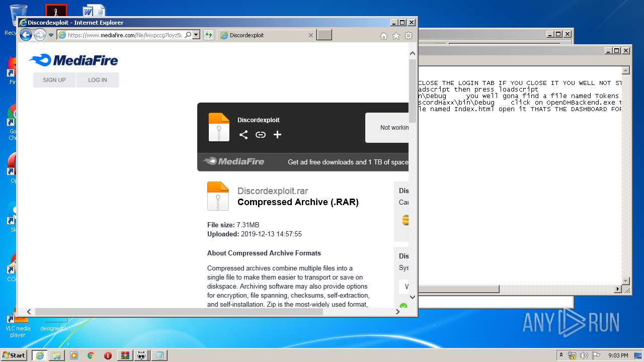Click the 'File size: 7.31MB' text
This screenshot has height=362, width=644.
(x=233, y=225)
